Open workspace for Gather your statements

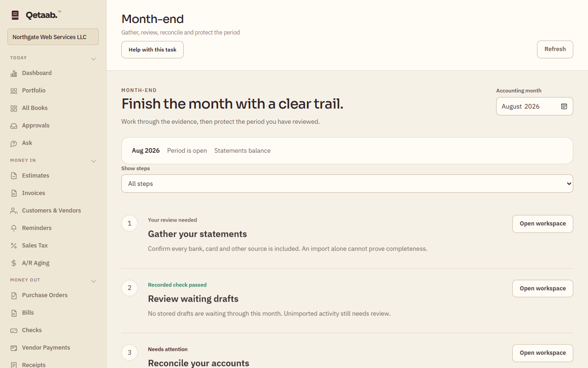point(543,224)
